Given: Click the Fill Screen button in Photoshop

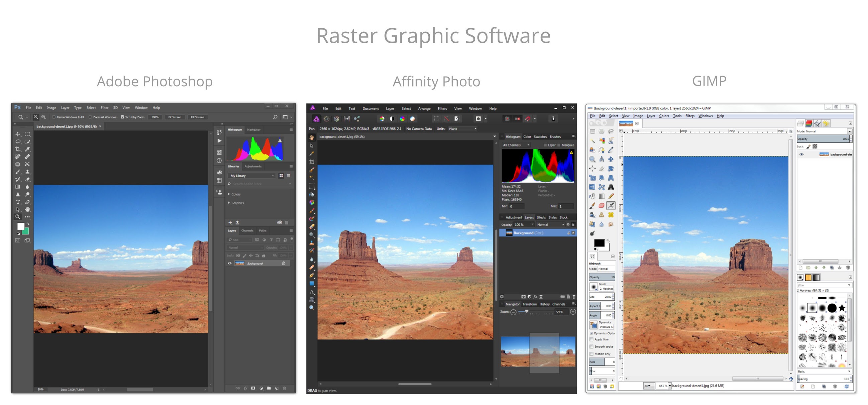Looking at the screenshot, I should tap(198, 117).
